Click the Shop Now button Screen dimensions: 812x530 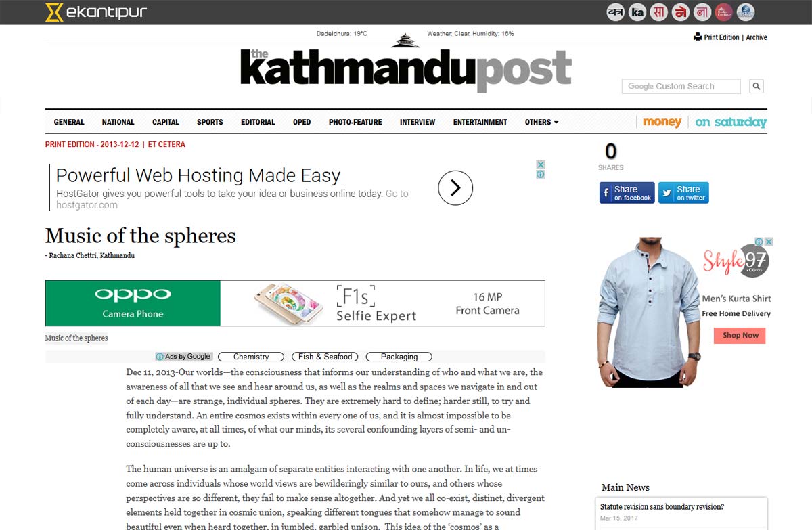point(740,336)
